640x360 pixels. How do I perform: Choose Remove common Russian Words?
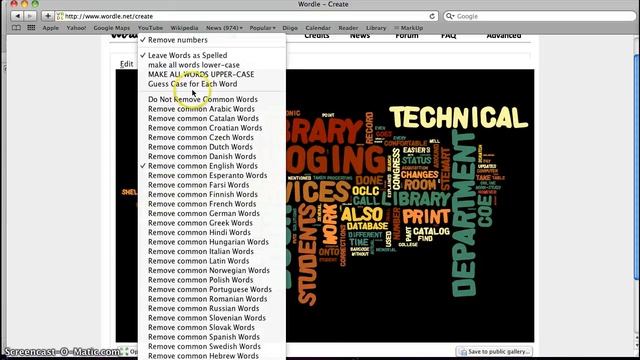[x=212, y=308]
